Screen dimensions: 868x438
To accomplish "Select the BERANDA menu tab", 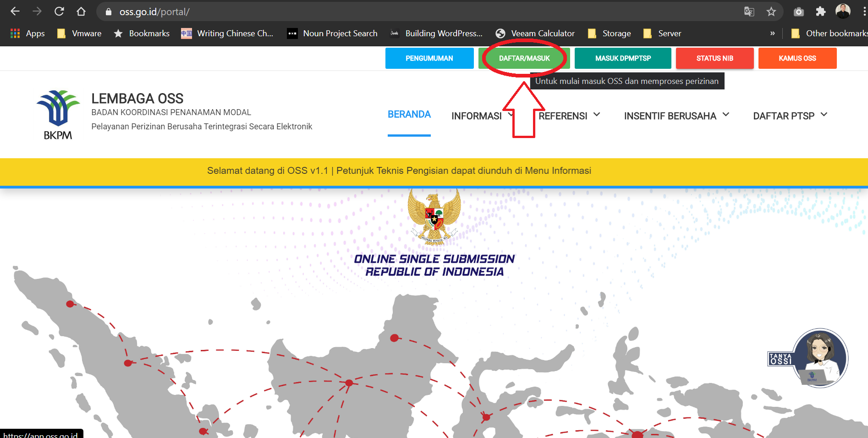I will (x=409, y=115).
